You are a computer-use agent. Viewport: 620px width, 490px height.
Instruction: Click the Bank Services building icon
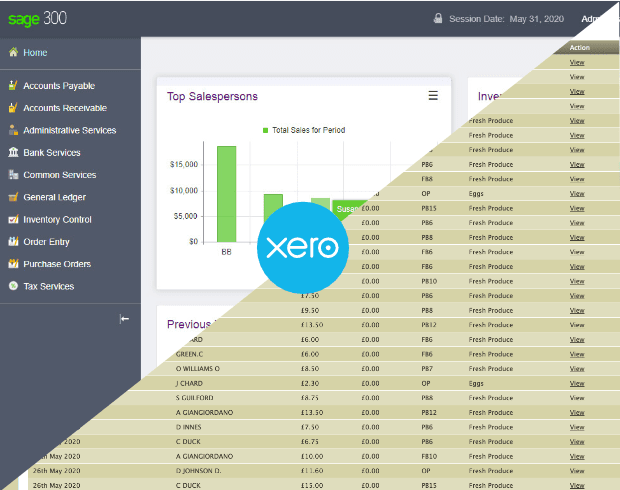pos(13,152)
